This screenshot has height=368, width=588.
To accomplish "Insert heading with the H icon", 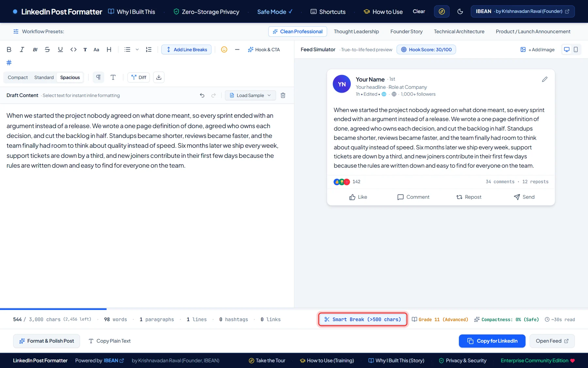I will click(x=109, y=49).
